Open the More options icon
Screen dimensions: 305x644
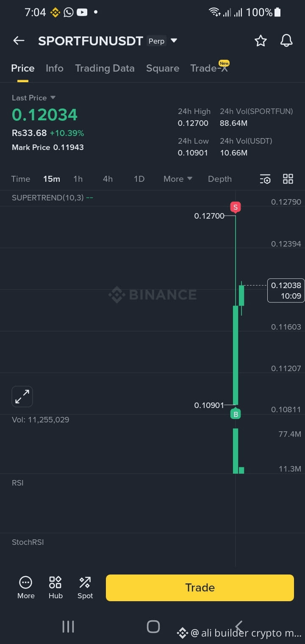click(25, 587)
